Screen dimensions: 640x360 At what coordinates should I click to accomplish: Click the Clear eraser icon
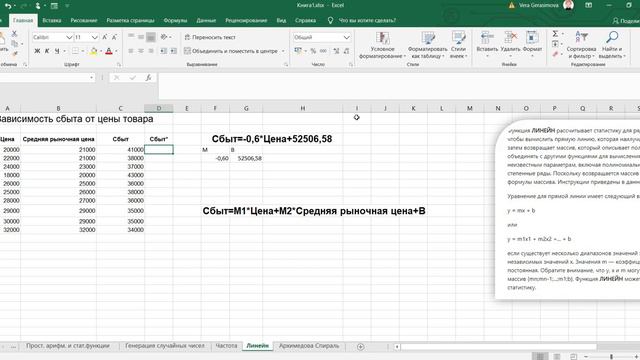555,53
